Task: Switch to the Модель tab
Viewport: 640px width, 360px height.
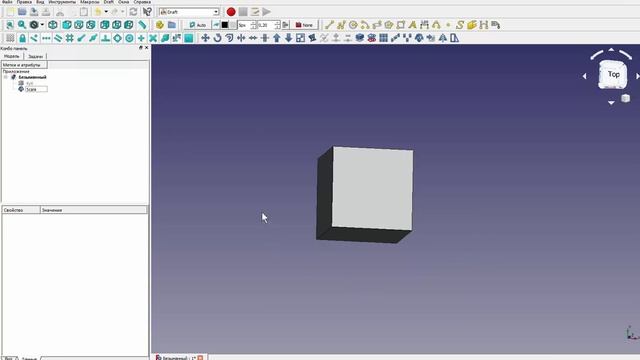Action: pyautogui.click(x=12, y=56)
